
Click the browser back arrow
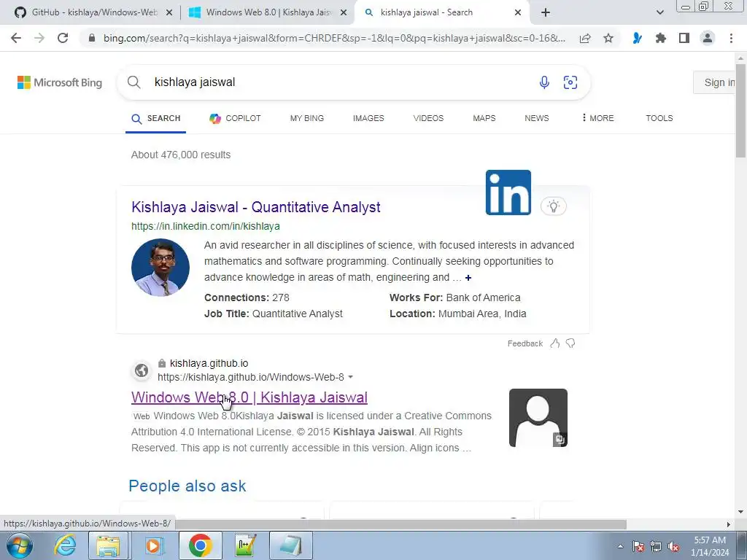point(16,38)
